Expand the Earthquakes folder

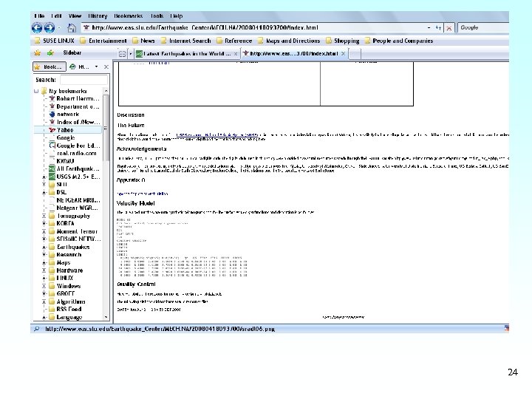coord(44,247)
